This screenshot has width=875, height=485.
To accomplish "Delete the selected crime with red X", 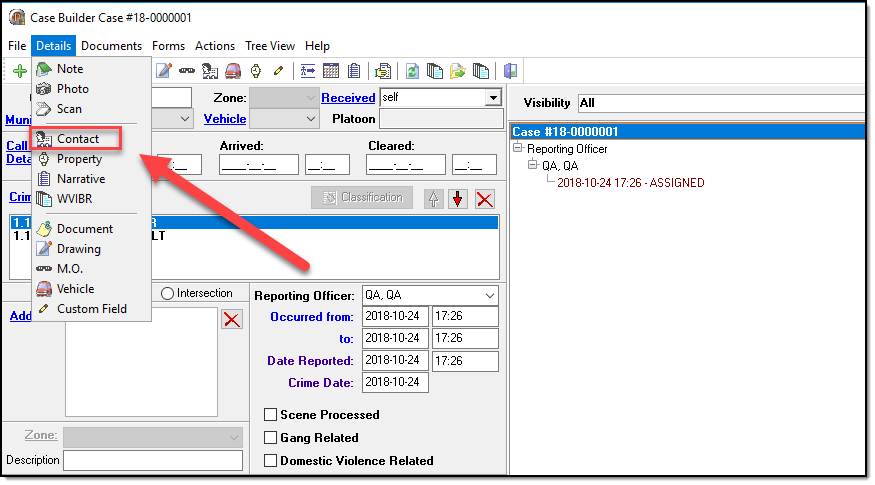I will coord(485,198).
